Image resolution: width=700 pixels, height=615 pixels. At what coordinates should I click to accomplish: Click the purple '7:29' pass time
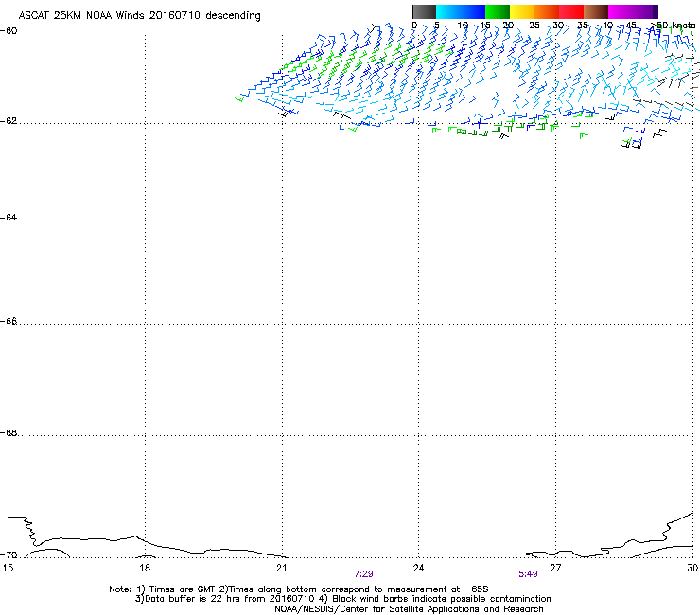click(364, 574)
